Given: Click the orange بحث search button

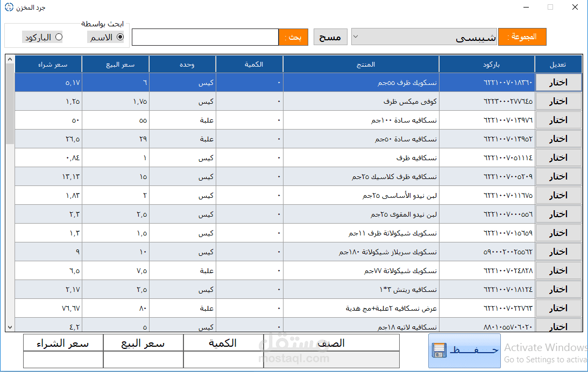Looking at the screenshot, I should coord(293,37).
